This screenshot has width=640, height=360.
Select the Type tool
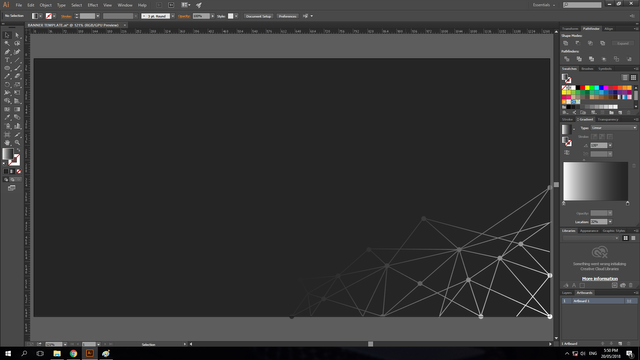pos(7,60)
